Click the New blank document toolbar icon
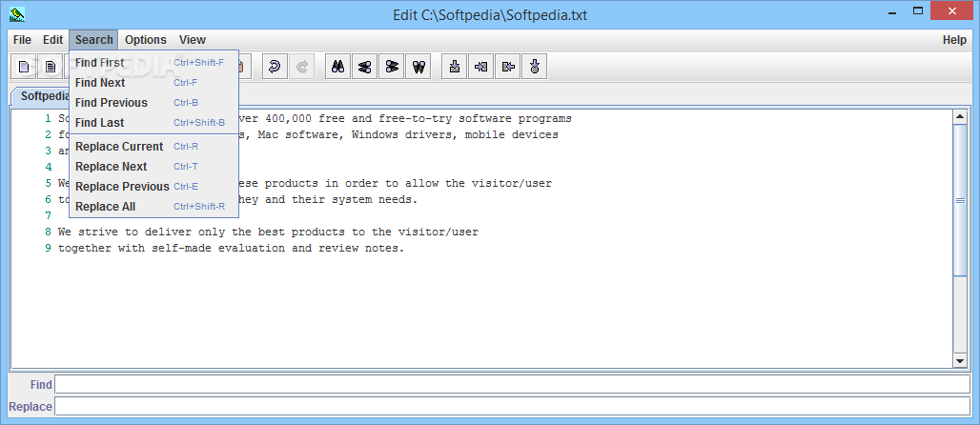 click(x=24, y=67)
